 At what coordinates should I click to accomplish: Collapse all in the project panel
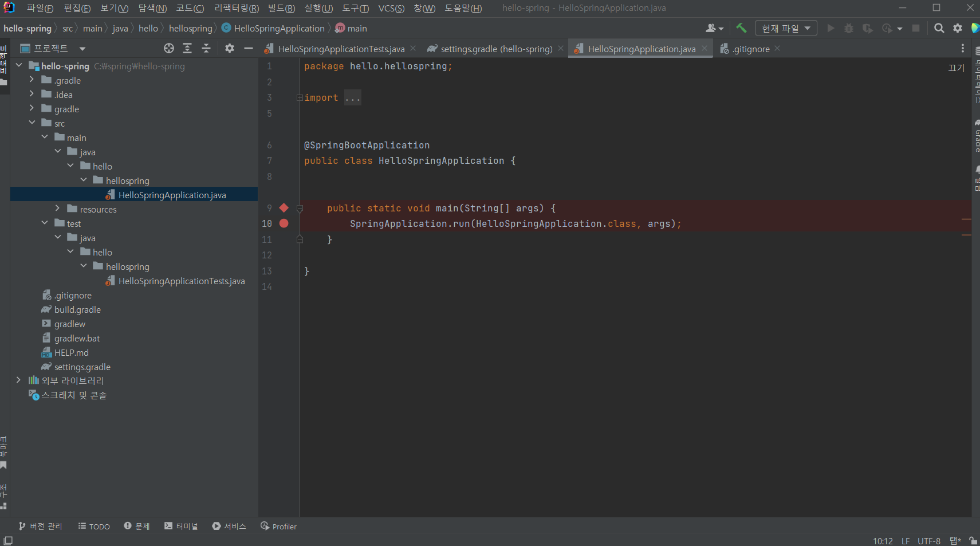click(x=206, y=48)
